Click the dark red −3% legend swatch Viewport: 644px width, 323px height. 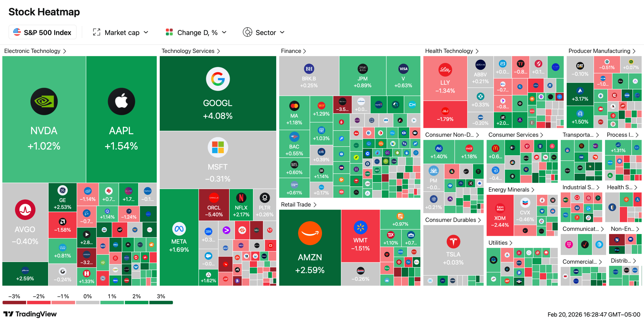click(x=14, y=303)
